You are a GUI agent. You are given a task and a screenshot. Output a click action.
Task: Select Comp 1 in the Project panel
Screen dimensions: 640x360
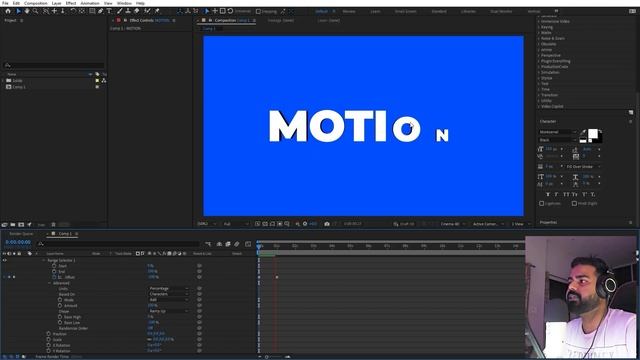tap(19, 87)
